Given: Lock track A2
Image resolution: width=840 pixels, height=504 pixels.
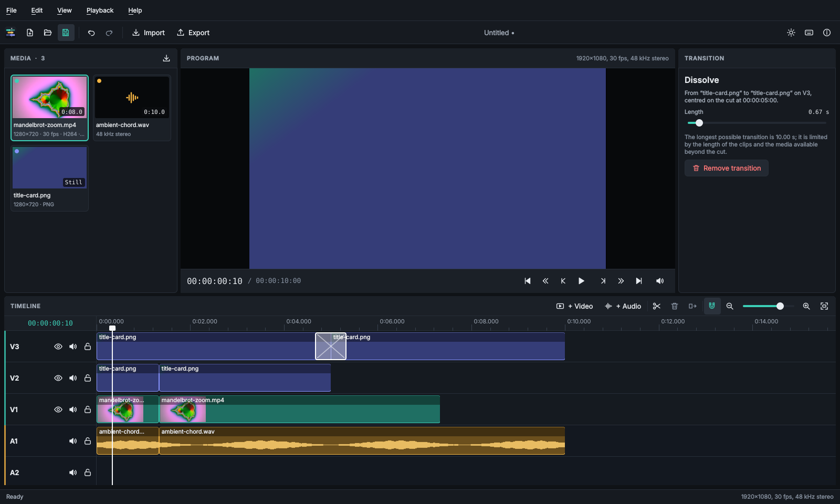Looking at the screenshot, I should coord(88,472).
